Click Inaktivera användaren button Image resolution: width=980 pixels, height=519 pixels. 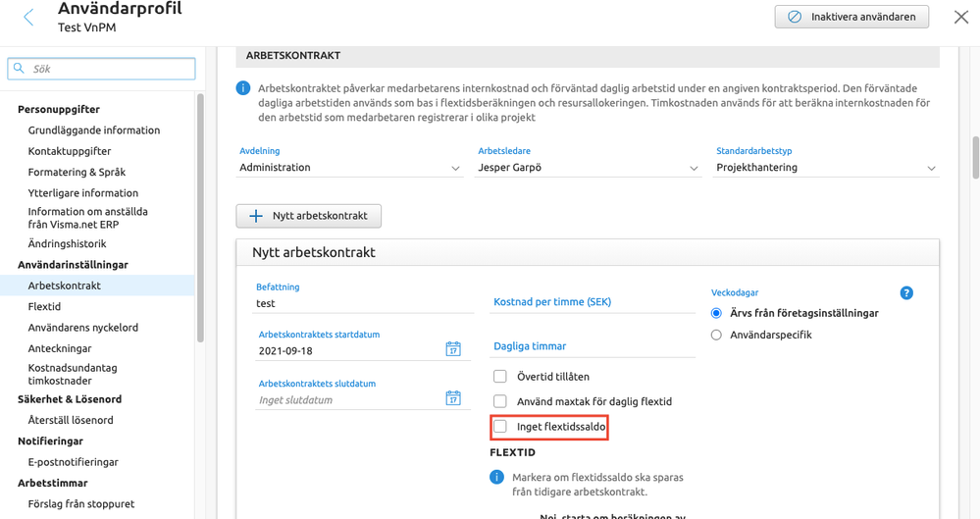click(851, 17)
